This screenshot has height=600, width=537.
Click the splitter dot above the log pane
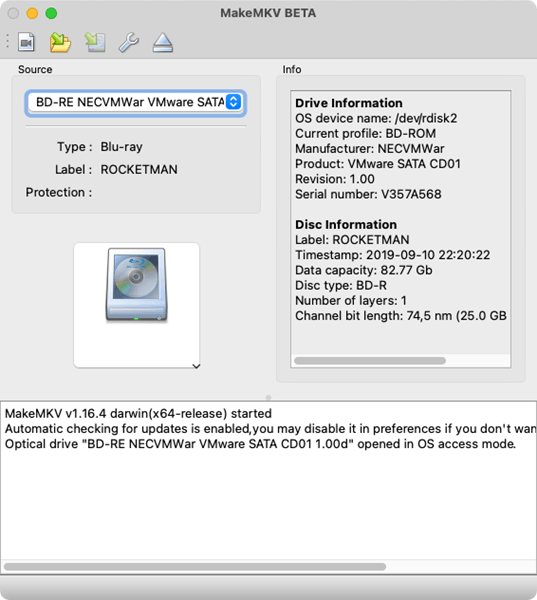(x=268, y=398)
